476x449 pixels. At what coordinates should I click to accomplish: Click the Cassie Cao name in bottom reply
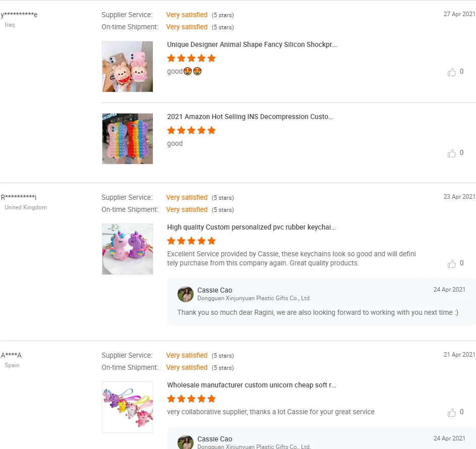click(215, 439)
